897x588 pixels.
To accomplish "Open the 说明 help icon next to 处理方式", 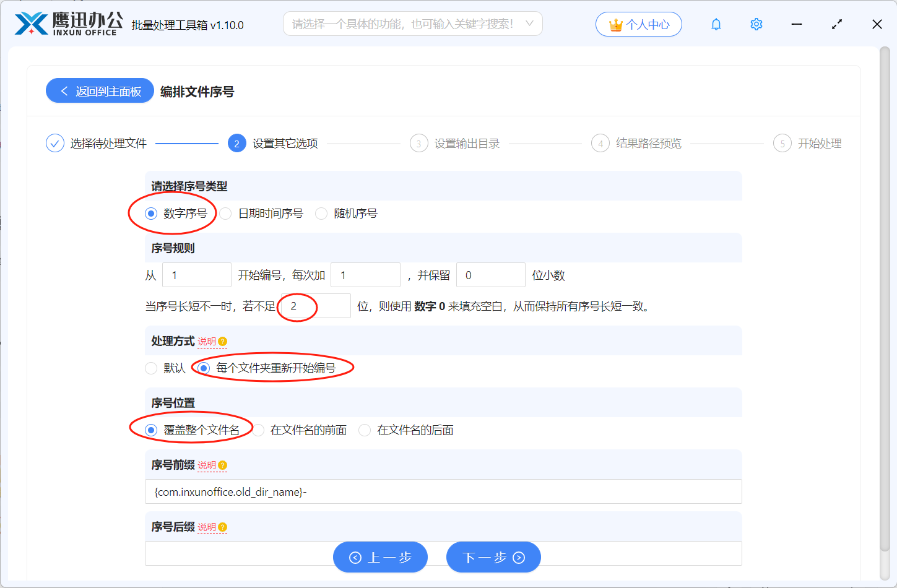I will tap(223, 340).
